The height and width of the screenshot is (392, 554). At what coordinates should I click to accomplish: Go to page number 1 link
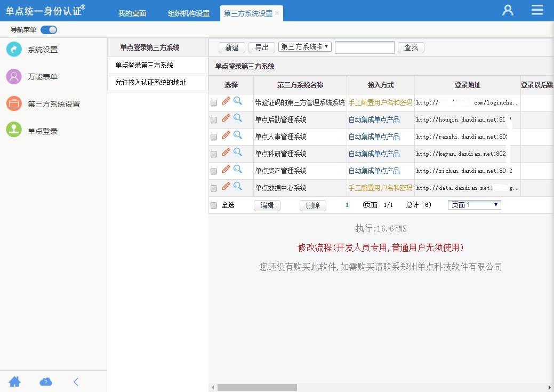click(x=347, y=205)
